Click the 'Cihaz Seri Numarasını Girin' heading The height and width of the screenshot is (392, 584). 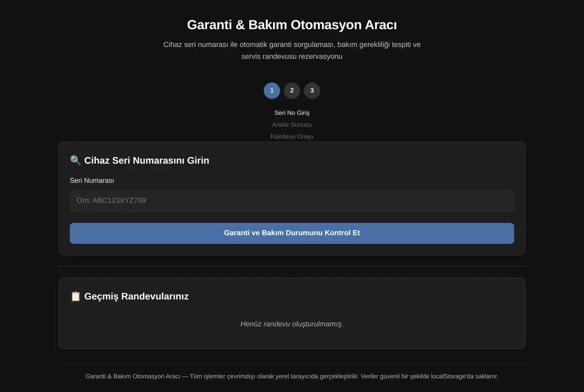(x=146, y=160)
